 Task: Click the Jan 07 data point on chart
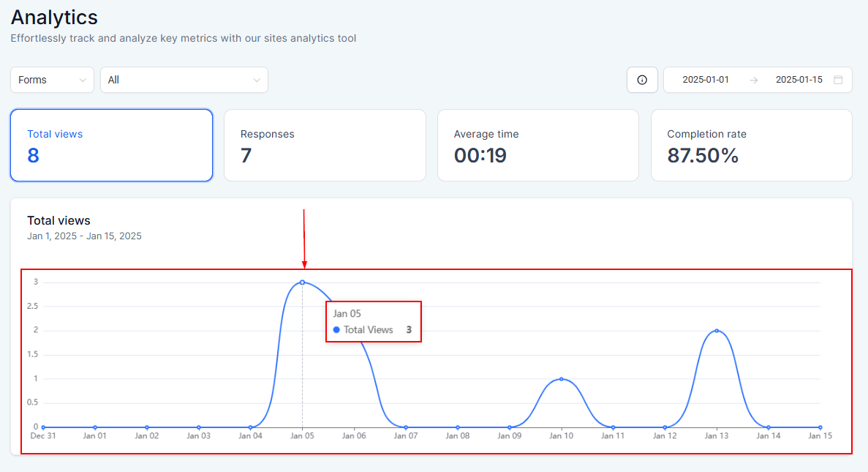pos(406,427)
